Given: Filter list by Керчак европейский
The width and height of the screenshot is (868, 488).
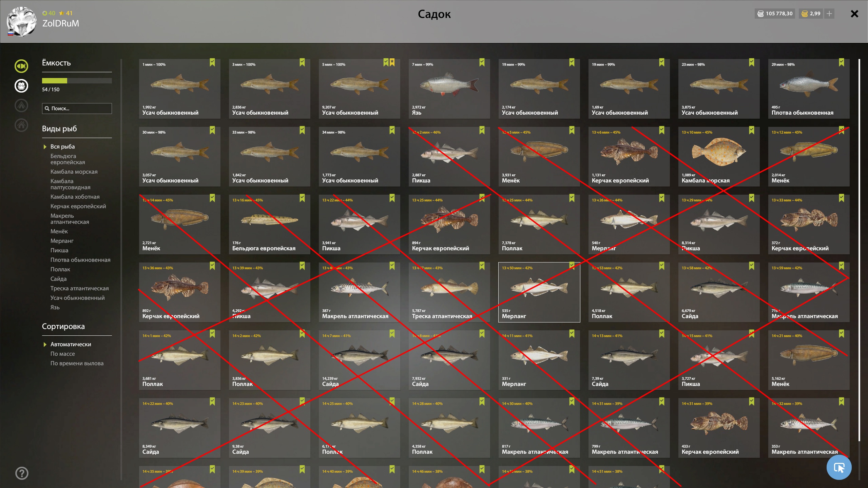Looking at the screenshot, I should click(x=78, y=206).
